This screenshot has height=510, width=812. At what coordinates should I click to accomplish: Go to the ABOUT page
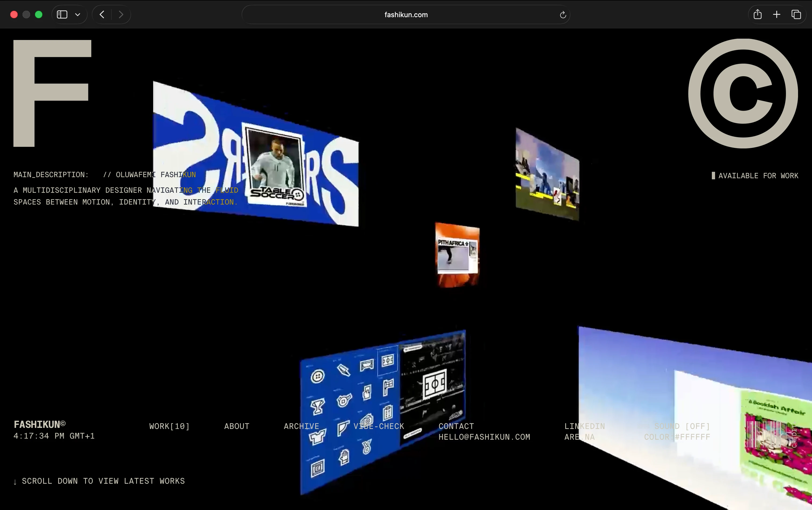(x=237, y=426)
